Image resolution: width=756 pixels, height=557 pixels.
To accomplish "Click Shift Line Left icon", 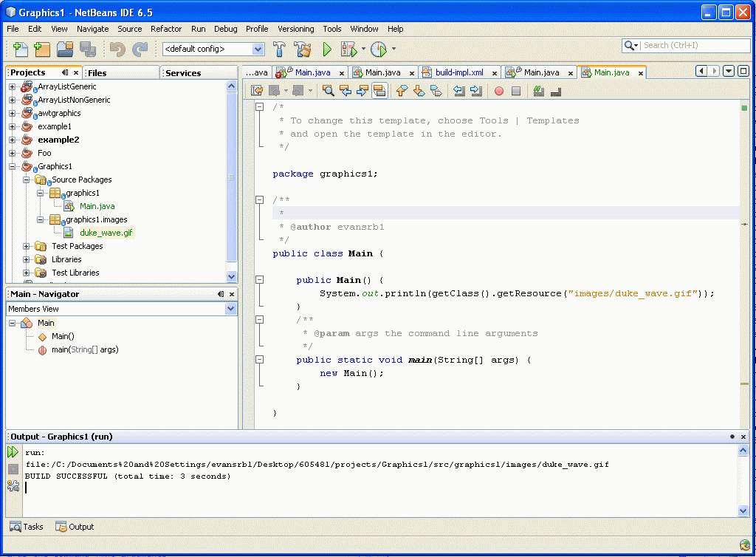I will (459, 91).
